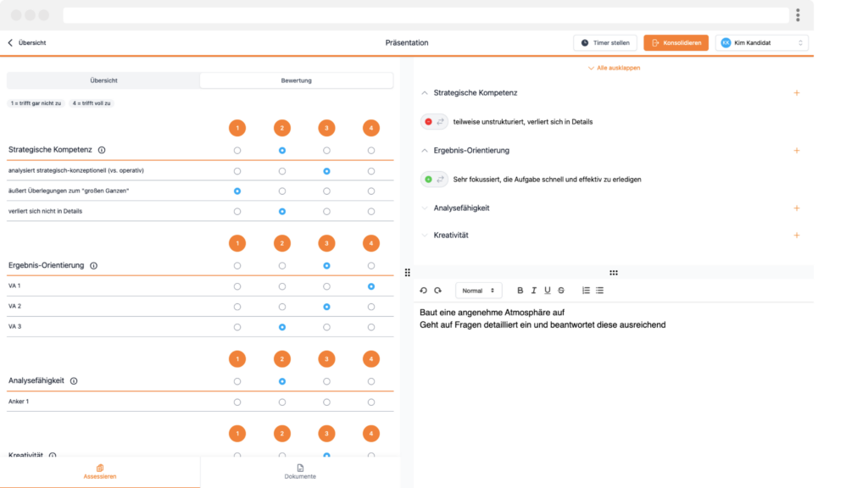Rate VA 3 as 4

[371, 327]
